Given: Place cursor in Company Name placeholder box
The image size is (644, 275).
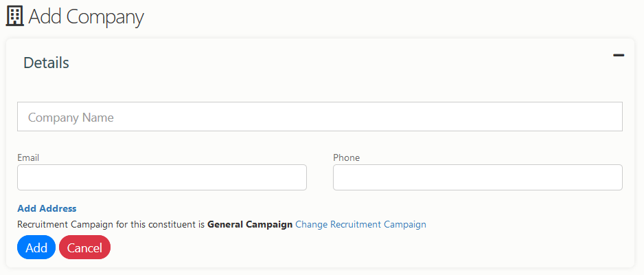Looking at the screenshot, I should pyautogui.click(x=319, y=117).
